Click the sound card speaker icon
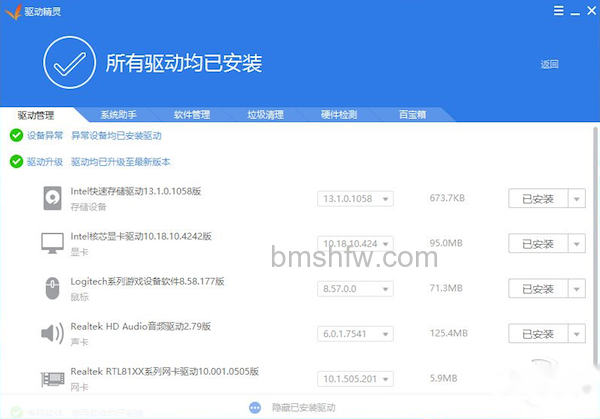600x419 pixels. click(52, 333)
